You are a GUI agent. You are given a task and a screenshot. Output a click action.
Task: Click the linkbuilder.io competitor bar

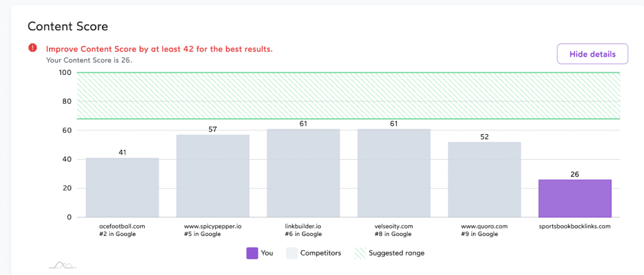[x=303, y=173]
